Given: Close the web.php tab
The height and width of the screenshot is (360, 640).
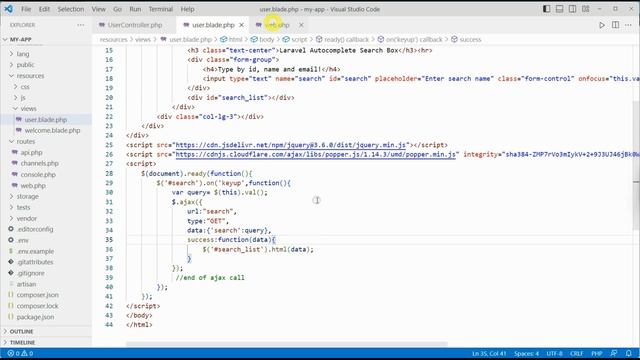Looking at the screenshot, I should coord(301,25).
